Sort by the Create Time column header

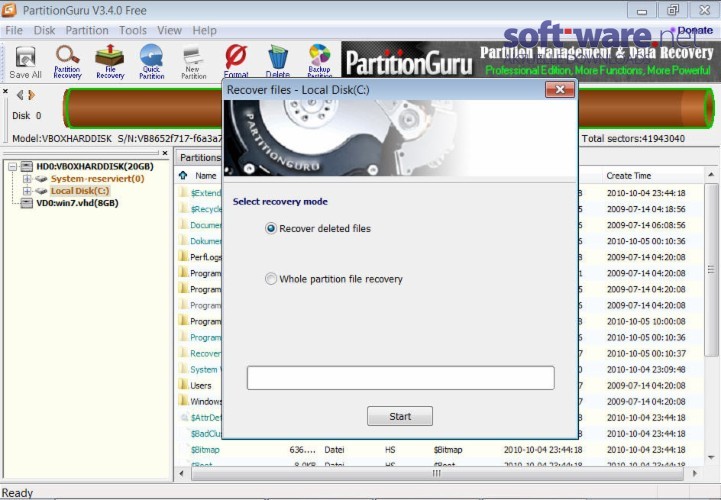point(629,175)
